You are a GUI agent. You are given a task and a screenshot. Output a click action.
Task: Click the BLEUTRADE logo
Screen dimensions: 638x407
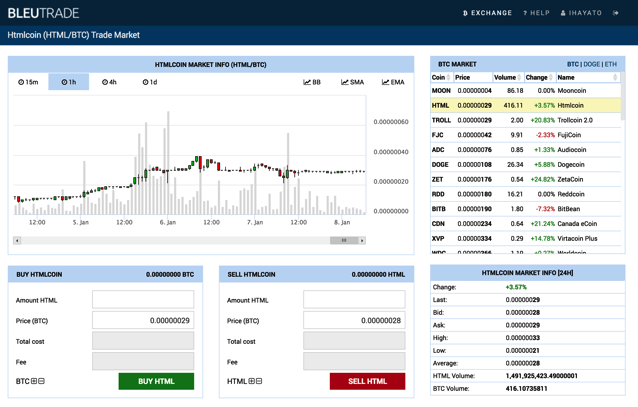(43, 13)
